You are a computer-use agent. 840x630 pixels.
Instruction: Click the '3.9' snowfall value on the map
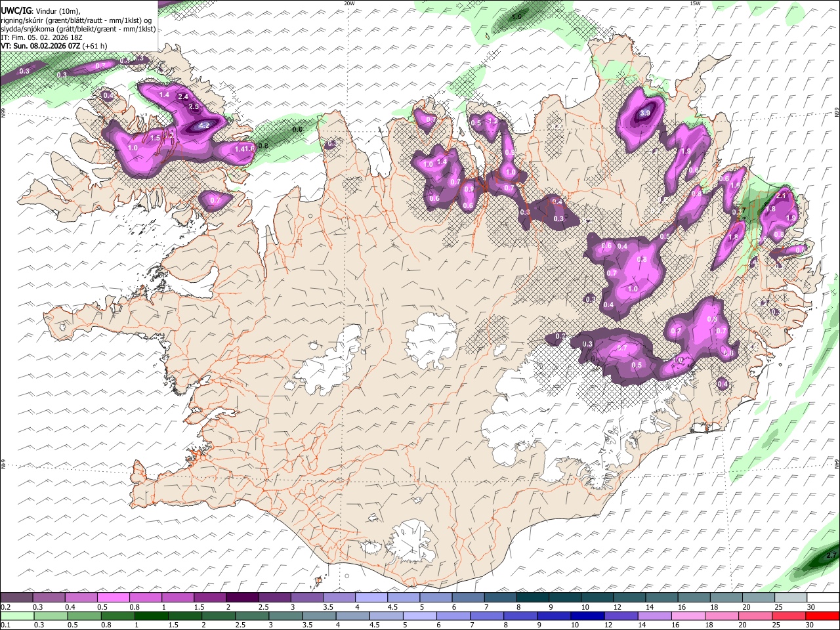645,113
